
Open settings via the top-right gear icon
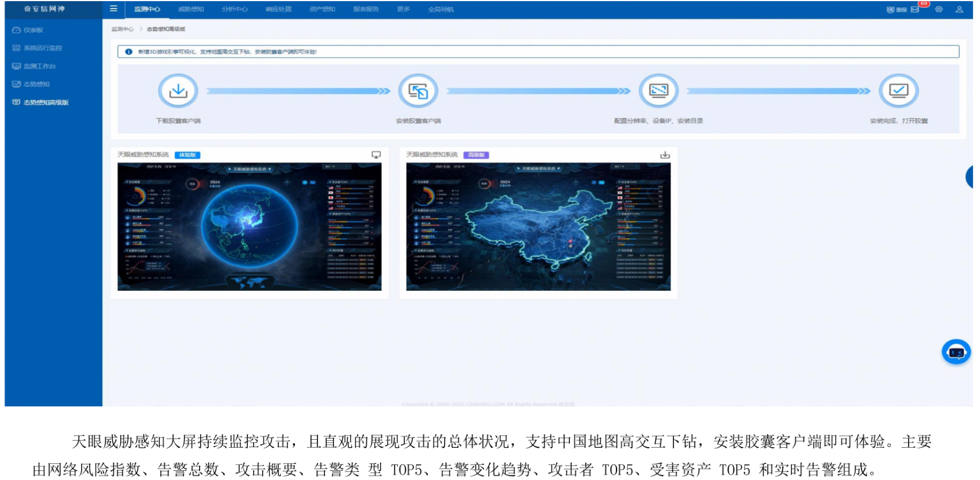tap(939, 9)
